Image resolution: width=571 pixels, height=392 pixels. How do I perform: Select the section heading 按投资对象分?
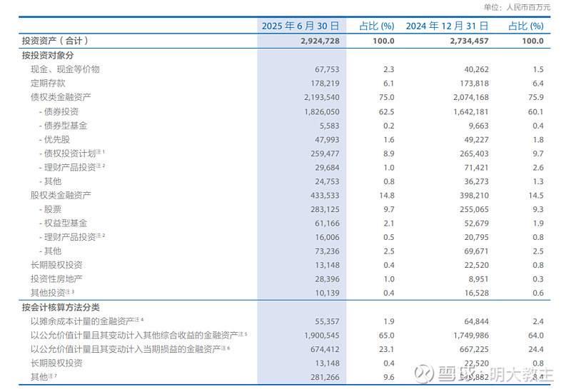[48, 56]
